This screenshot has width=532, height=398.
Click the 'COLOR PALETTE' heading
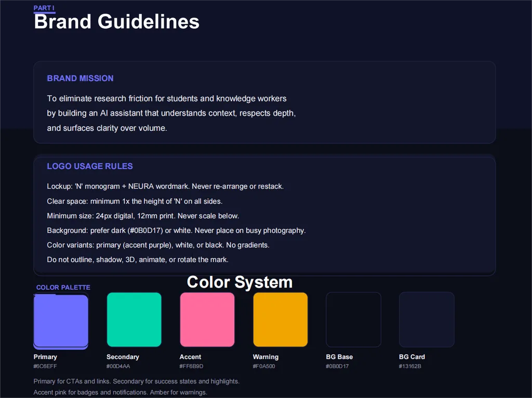[63, 287]
